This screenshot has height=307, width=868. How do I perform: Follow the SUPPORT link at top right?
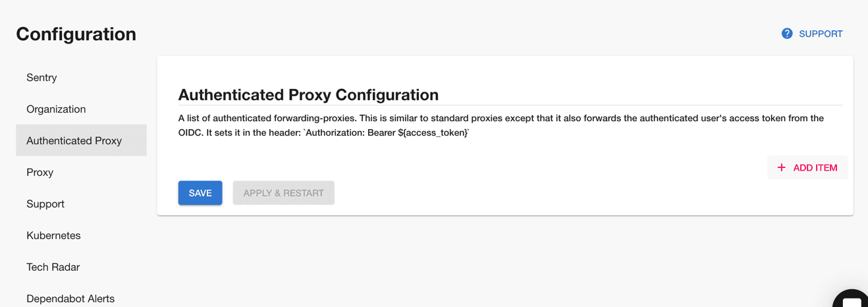821,34
